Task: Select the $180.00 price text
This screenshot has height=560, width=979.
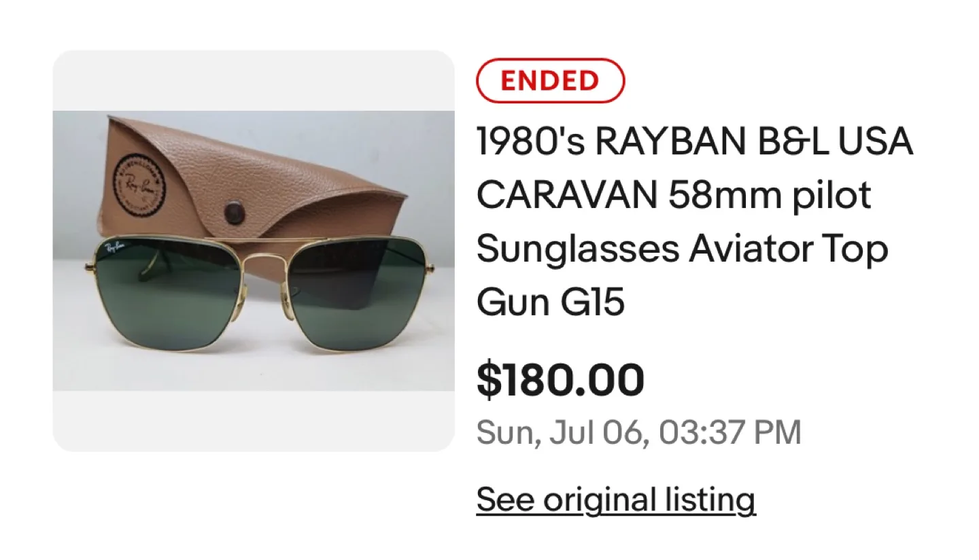Action: (560, 380)
